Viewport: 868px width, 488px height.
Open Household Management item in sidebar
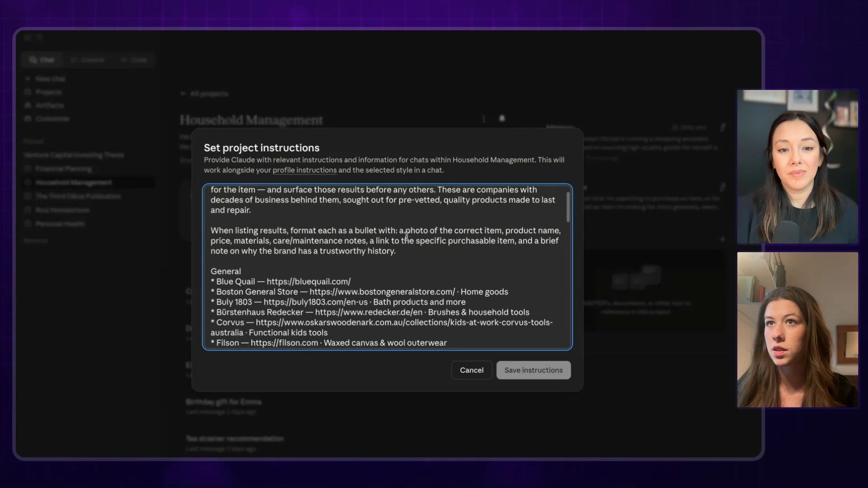pos(73,183)
